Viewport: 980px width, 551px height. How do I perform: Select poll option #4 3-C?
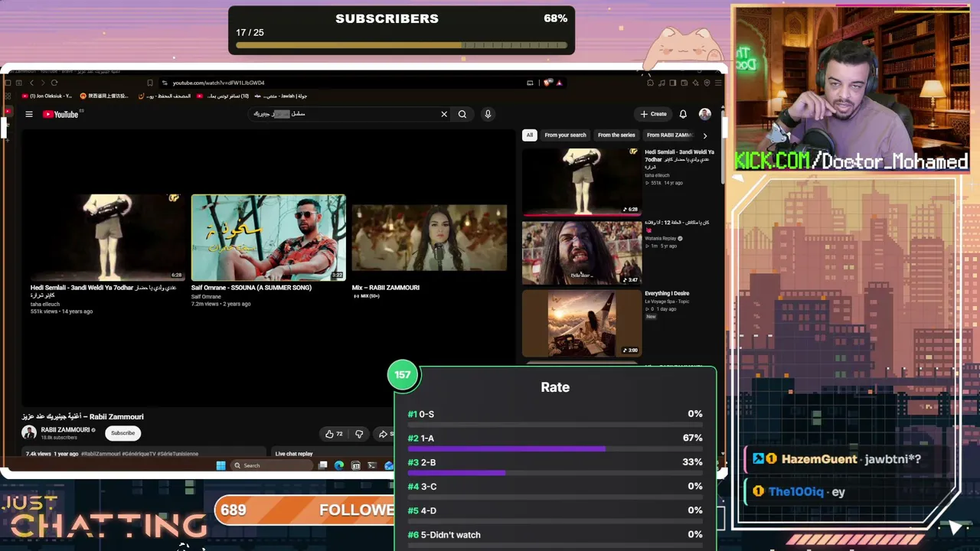[555, 488]
